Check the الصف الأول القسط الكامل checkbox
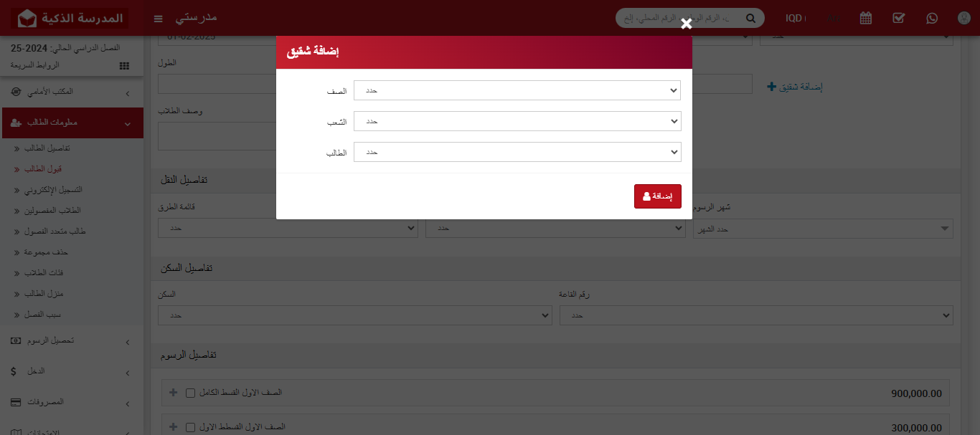Screen dimensions: 980x435 click(x=190, y=392)
